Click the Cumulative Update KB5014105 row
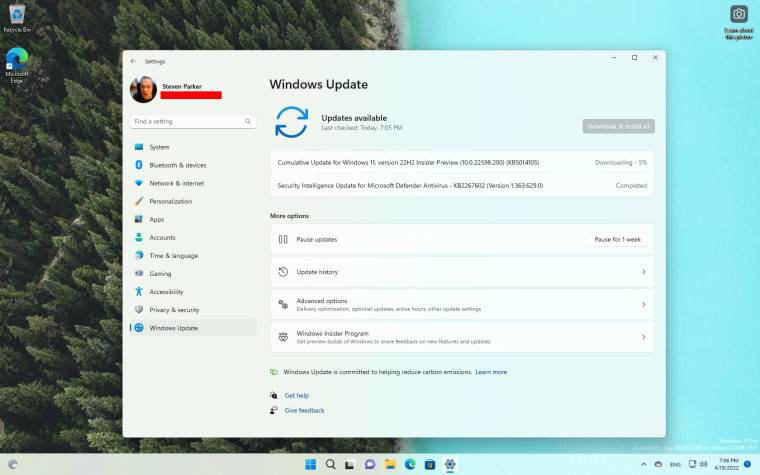The image size is (760, 475). [462, 162]
